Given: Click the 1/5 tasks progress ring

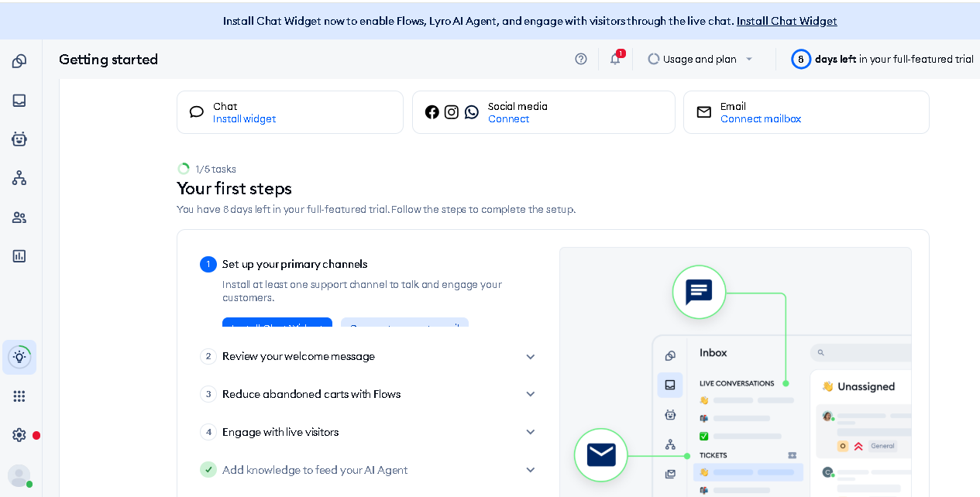Looking at the screenshot, I should [184, 169].
